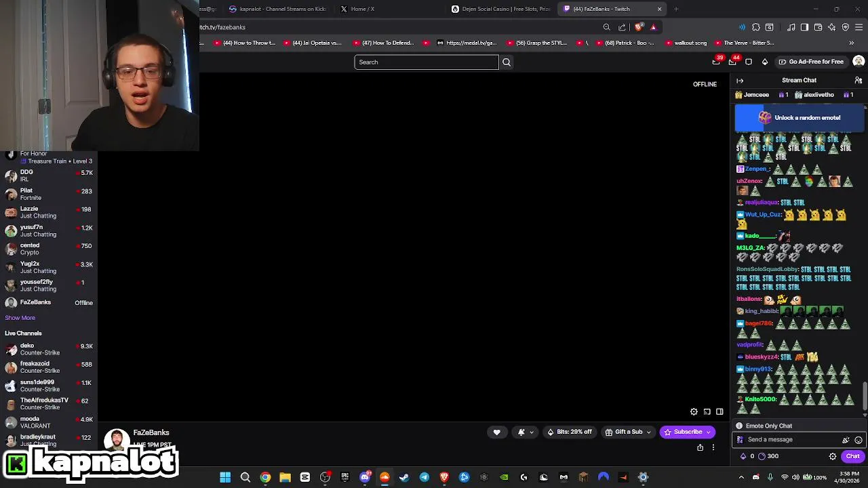Open the emote picker smiley in chat

[859, 440]
